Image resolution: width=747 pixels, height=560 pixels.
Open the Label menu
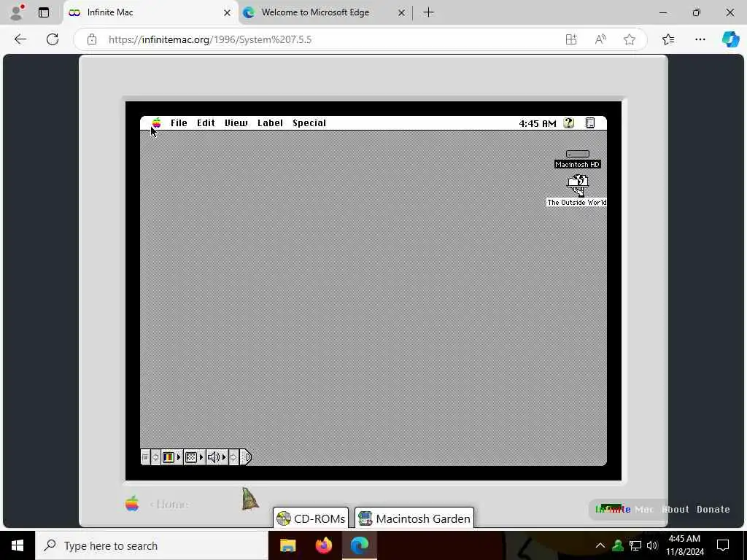click(x=270, y=122)
